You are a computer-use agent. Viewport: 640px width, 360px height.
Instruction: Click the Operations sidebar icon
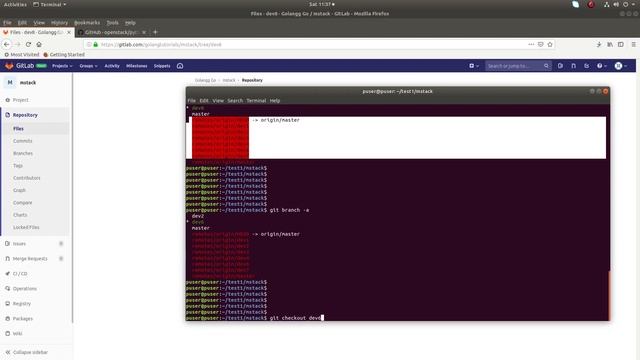7,289
